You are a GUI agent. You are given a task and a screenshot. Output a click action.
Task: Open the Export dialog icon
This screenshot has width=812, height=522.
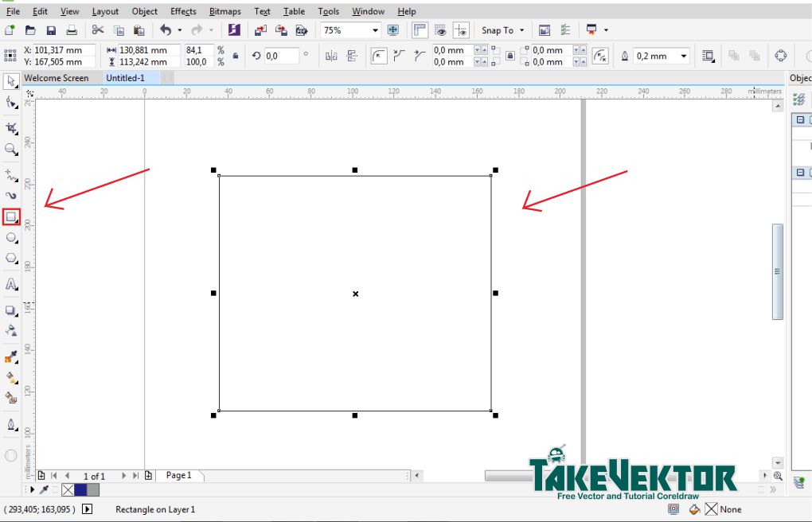click(280, 29)
